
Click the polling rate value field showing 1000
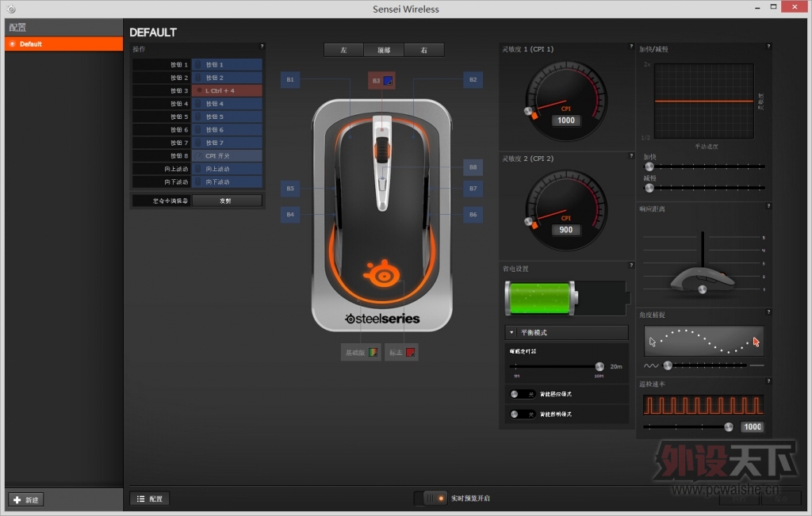point(753,427)
